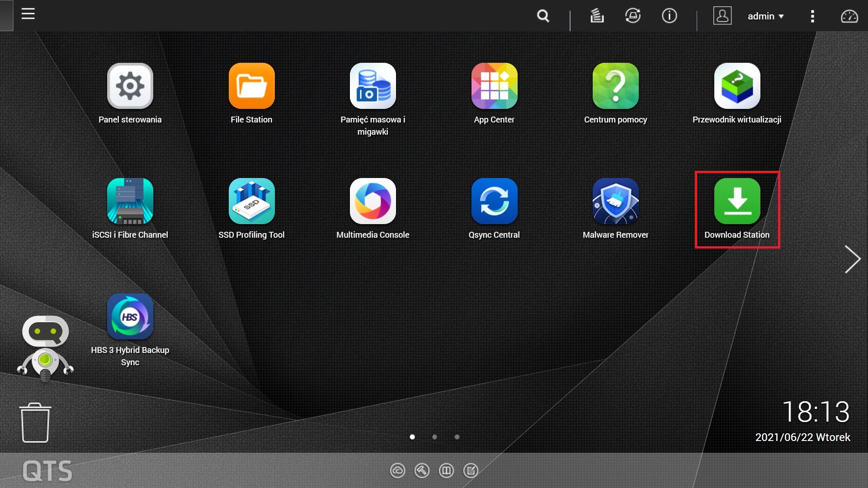Launch App Center
The image size is (868, 488).
tap(494, 86)
